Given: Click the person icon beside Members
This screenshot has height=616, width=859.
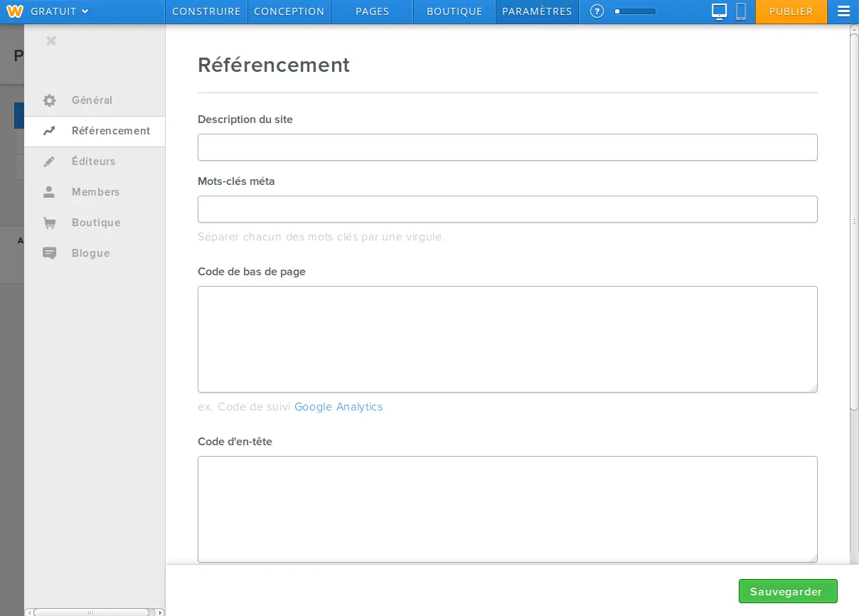Looking at the screenshot, I should (x=49, y=192).
